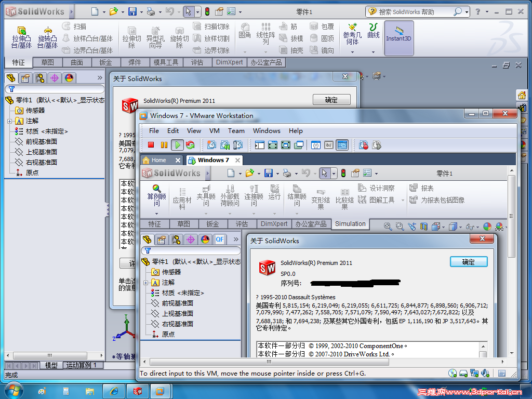The image size is (532, 399).
Task: Select 前视基准面 front plane in outer tree
Action: point(37,142)
